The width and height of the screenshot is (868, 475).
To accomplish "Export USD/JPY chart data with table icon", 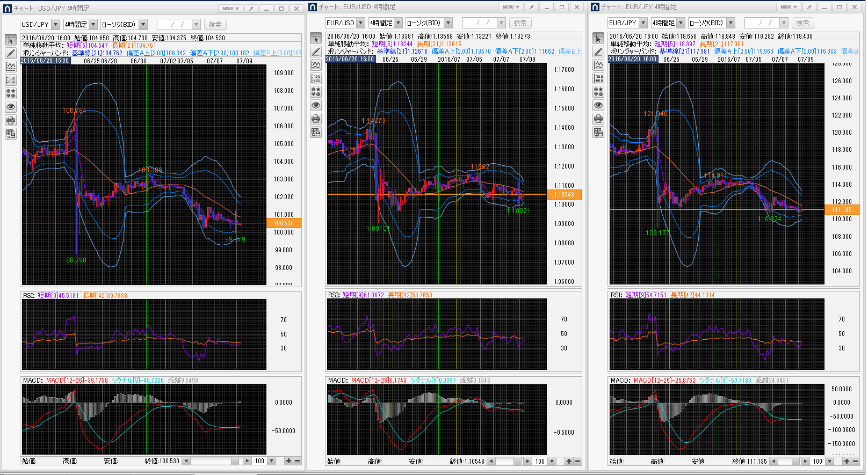I will (11, 134).
